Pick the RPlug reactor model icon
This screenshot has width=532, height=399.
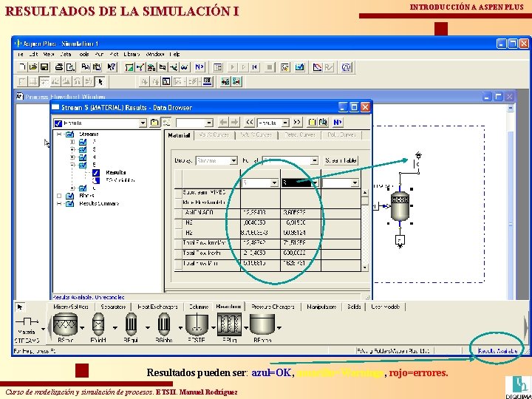click(x=230, y=324)
